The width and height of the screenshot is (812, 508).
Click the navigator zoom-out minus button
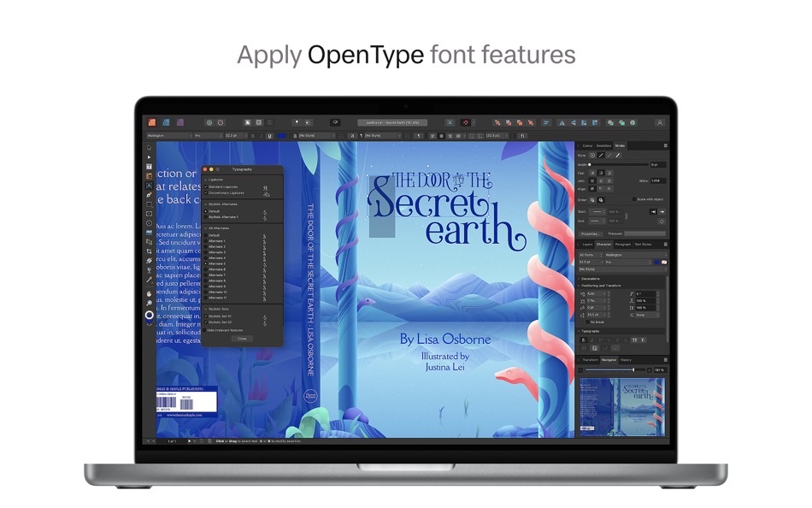click(580, 370)
